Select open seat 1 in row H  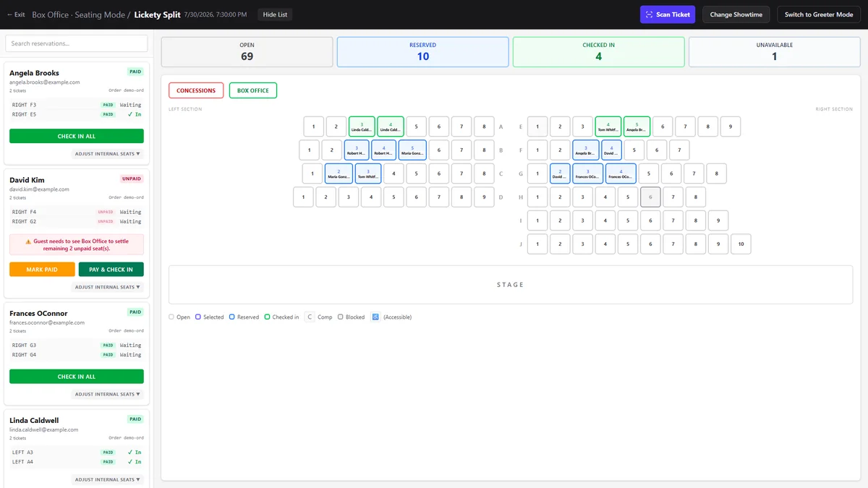click(537, 197)
